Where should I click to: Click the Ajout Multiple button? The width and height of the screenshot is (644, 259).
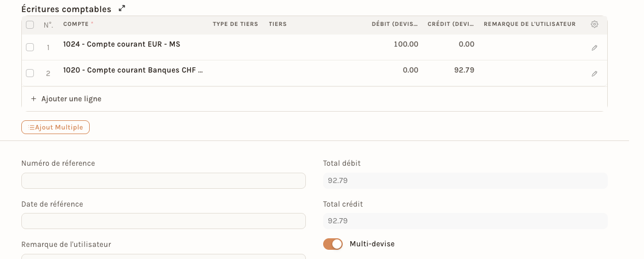tap(55, 127)
